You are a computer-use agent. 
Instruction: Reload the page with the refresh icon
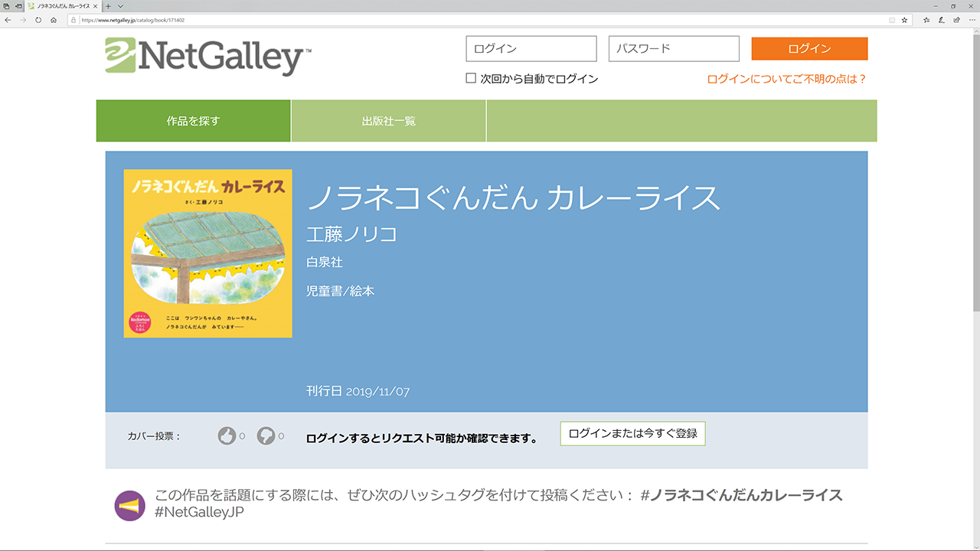(38, 20)
